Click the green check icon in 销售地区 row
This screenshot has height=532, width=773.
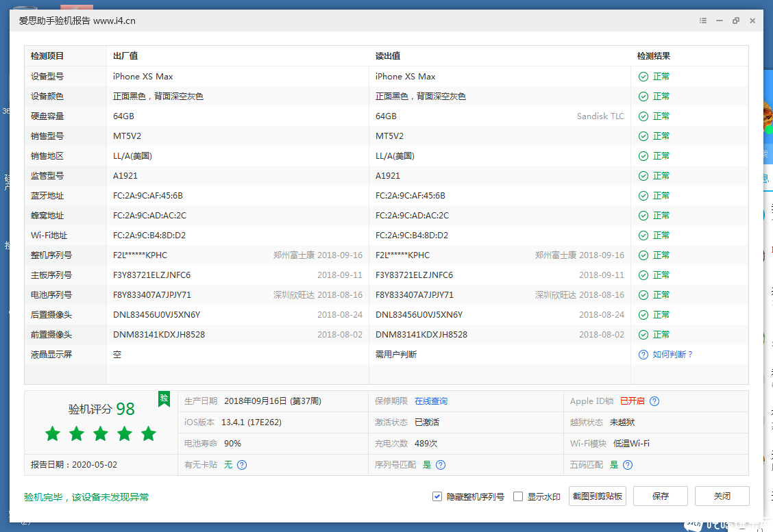[643, 156]
